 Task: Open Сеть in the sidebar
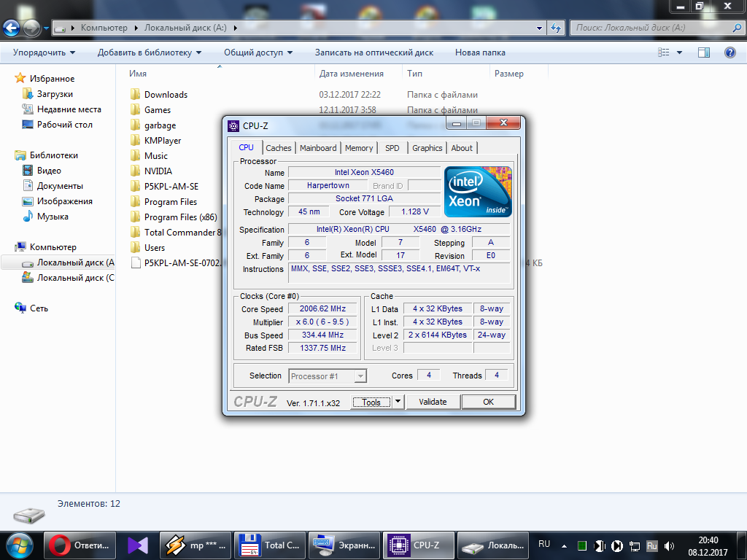click(39, 308)
